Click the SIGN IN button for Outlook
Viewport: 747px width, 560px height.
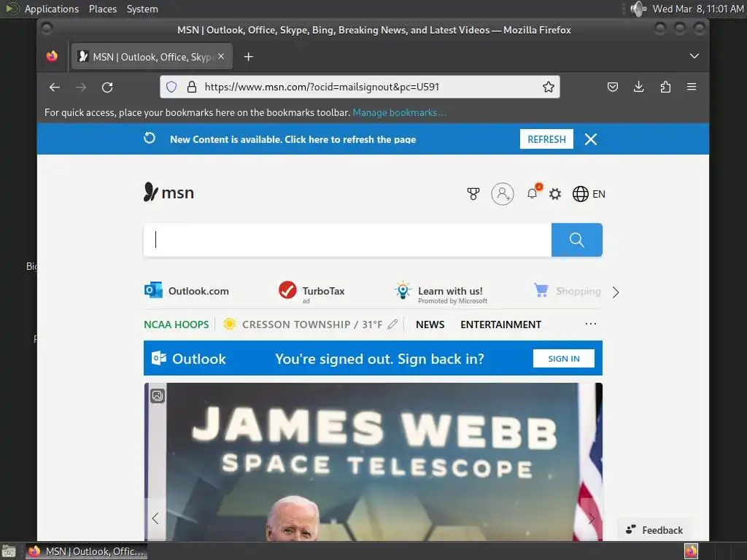coord(564,359)
